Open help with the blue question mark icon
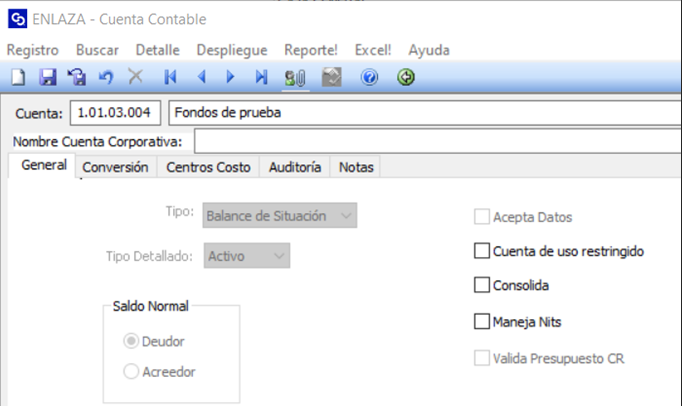Screen dimensions: 682x406 (369, 77)
